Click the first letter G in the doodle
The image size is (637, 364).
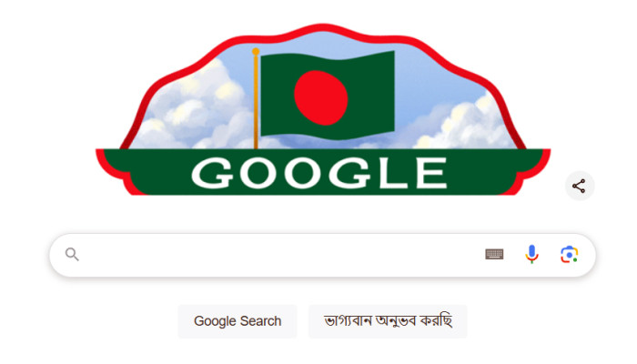213,174
